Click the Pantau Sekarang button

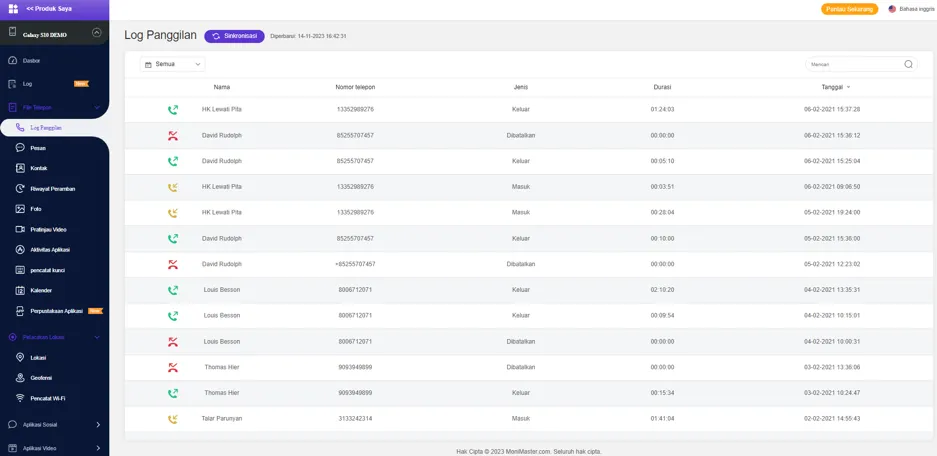click(849, 9)
